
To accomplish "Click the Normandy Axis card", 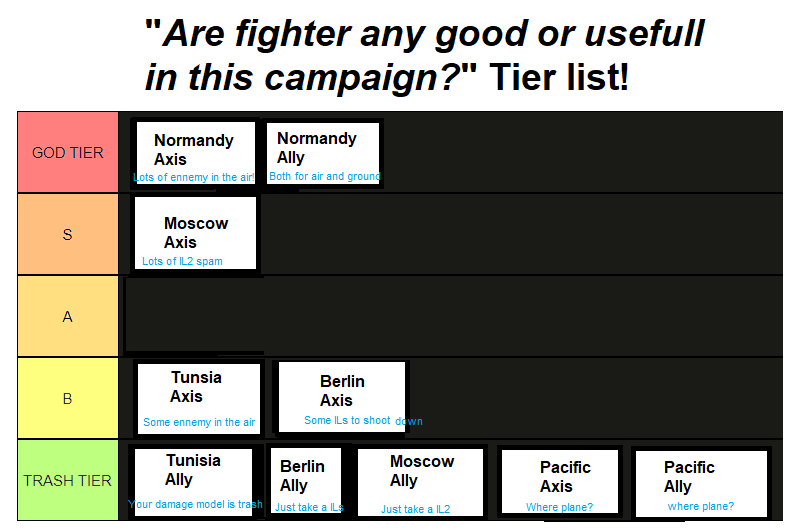I will (x=195, y=154).
